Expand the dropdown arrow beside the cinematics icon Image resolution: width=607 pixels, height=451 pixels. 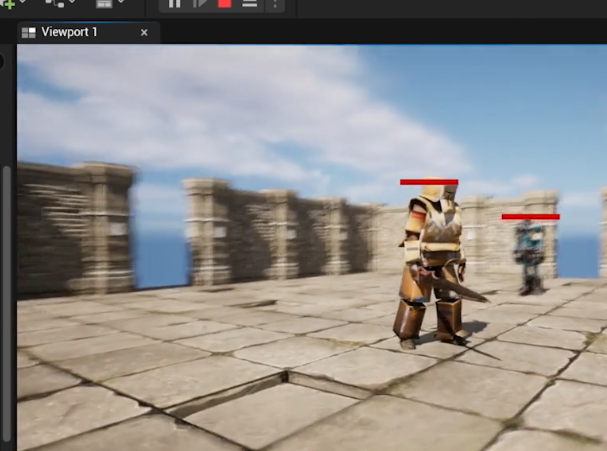[x=121, y=2]
